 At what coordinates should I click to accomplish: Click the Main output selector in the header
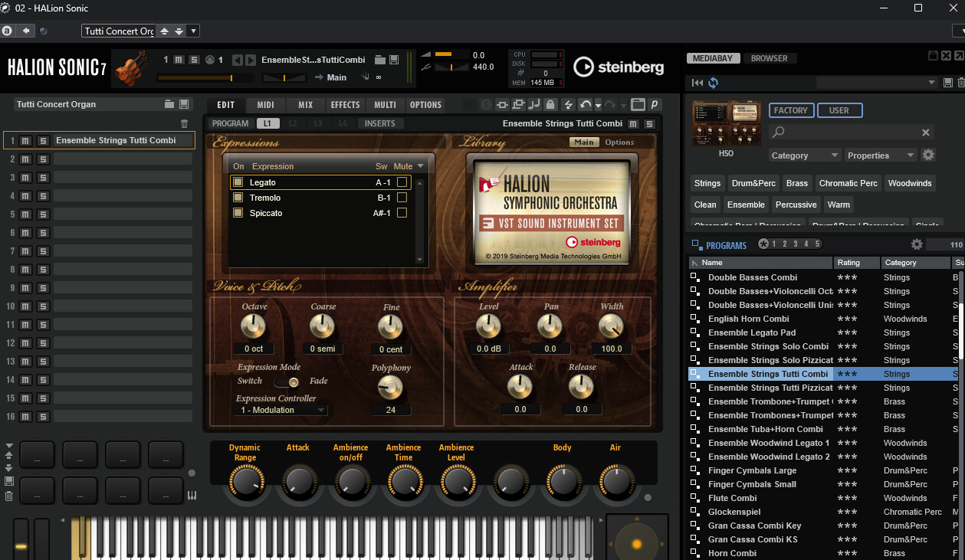point(336,77)
